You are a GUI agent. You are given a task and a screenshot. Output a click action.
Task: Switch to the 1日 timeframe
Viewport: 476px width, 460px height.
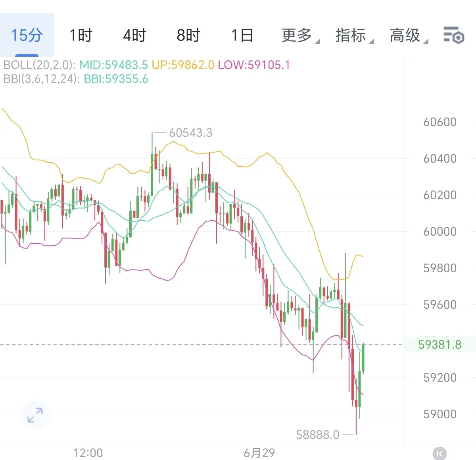tap(242, 35)
